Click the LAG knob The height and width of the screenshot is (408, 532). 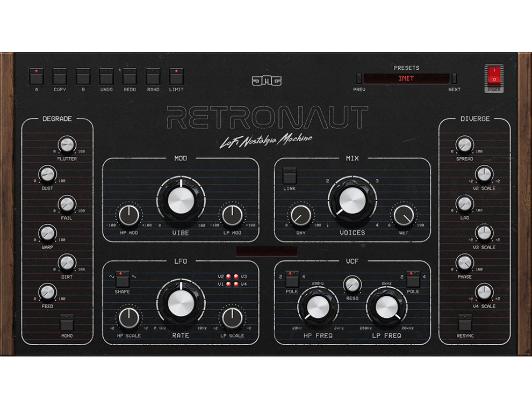[x=464, y=203]
